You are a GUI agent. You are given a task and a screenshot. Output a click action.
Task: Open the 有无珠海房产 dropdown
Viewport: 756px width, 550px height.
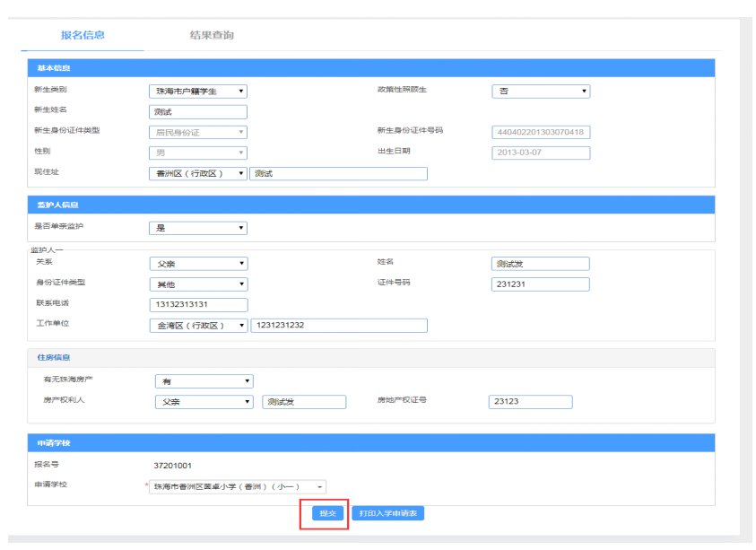point(204,381)
